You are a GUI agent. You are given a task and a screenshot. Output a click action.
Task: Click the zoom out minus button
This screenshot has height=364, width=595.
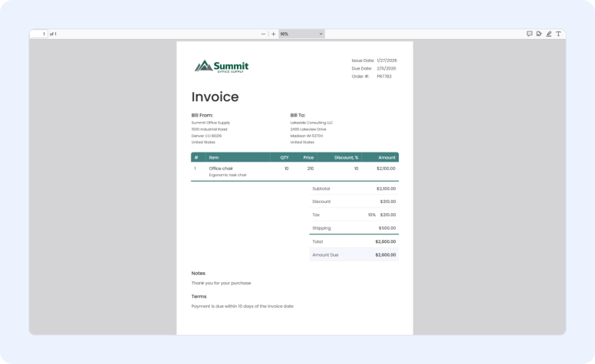click(264, 34)
